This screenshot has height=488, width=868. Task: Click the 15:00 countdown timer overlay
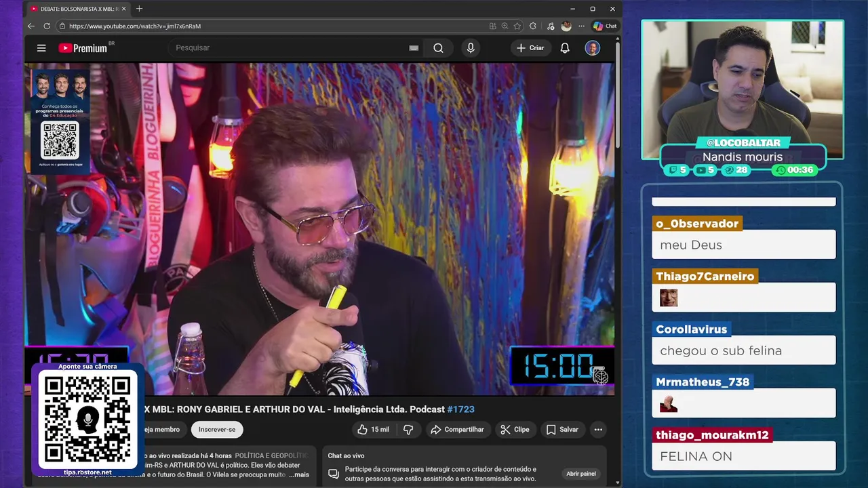click(561, 366)
